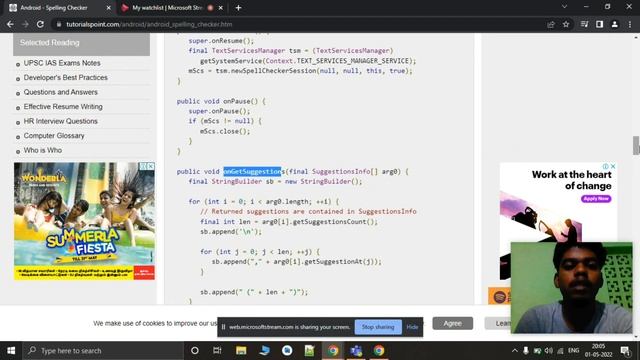640x360 pixels.
Task: Click the webcam video overlay
Action: [571, 288]
